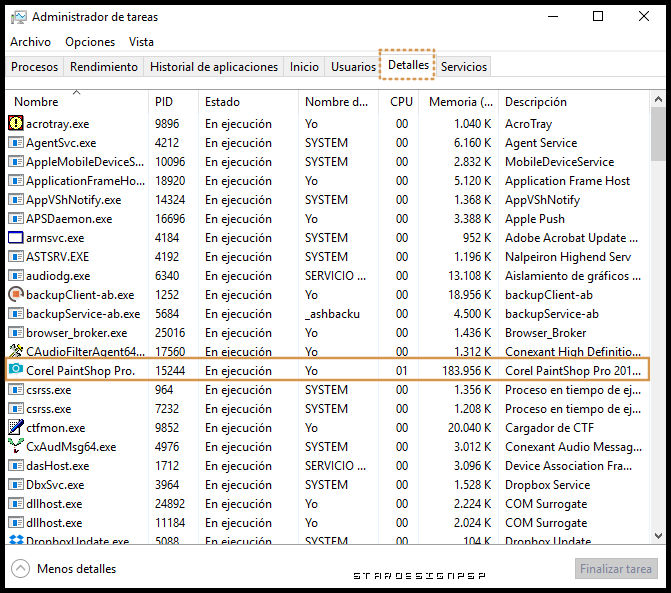This screenshot has height=593, width=671.
Task: Sort by the Descripción column header
Action: 573,101
